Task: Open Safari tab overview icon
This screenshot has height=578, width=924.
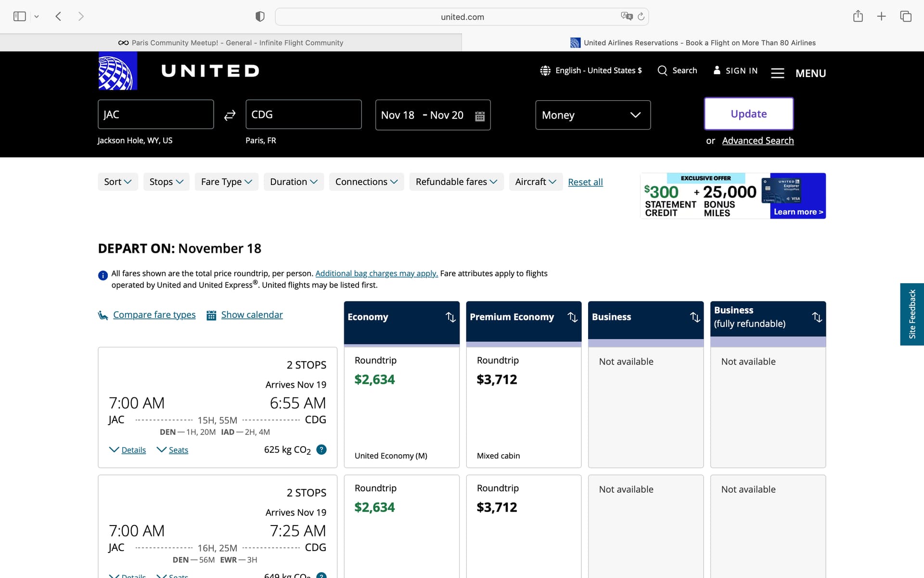Action: (905, 16)
